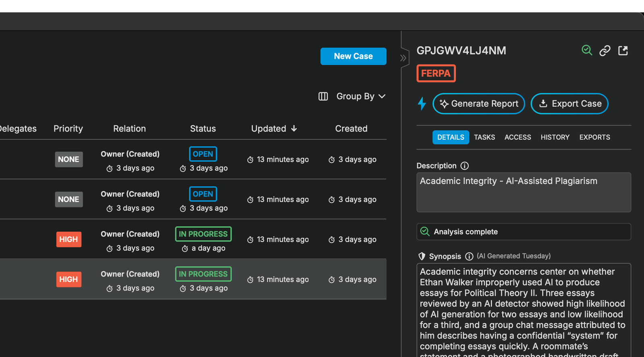
Task: Click the OPEN status badge in the first row
Action: coord(203,154)
